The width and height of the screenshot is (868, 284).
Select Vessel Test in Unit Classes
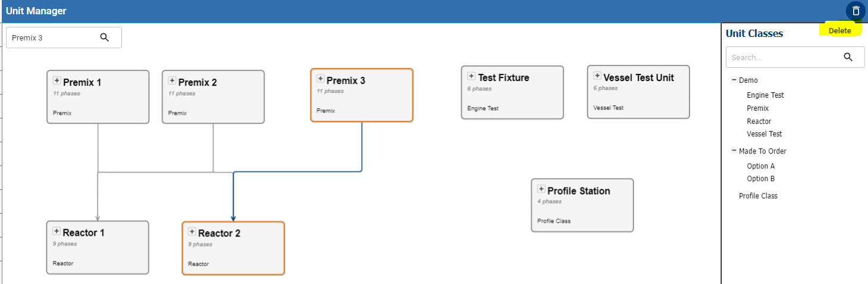click(764, 134)
